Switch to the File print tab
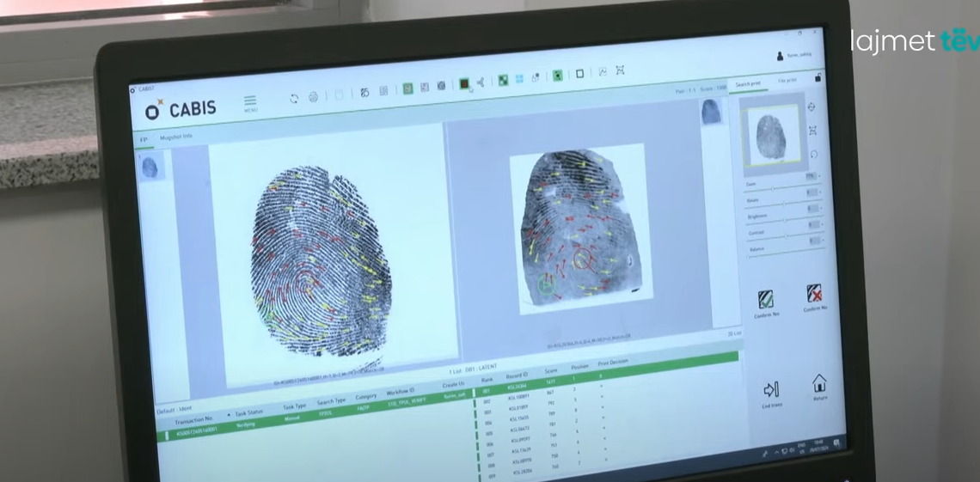The width and height of the screenshot is (980, 482). 787,81
